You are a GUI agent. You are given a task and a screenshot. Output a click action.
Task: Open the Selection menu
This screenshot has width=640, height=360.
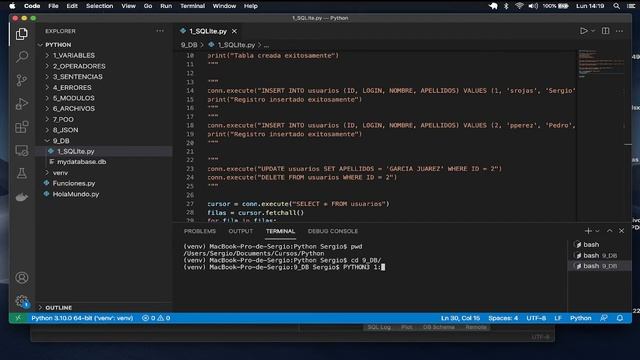click(x=100, y=6)
